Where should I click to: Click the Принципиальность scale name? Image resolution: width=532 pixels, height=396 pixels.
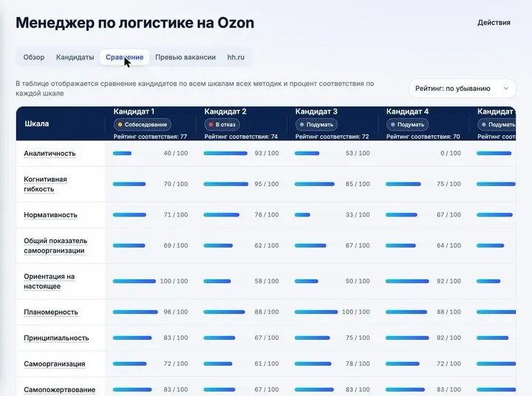pos(56,338)
